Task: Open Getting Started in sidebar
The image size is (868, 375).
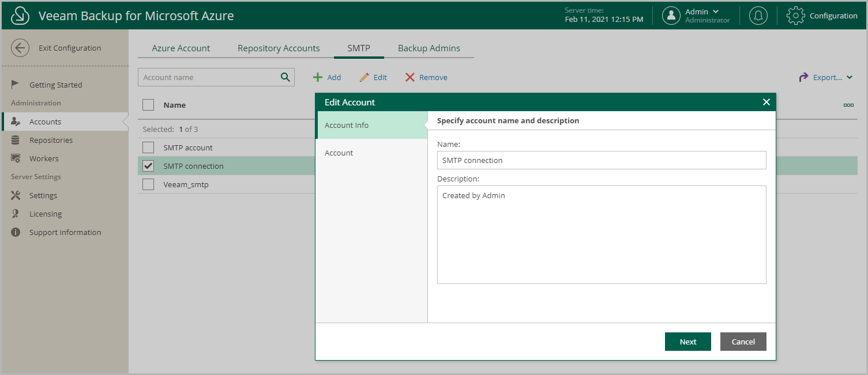Action: click(x=56, y=85)
